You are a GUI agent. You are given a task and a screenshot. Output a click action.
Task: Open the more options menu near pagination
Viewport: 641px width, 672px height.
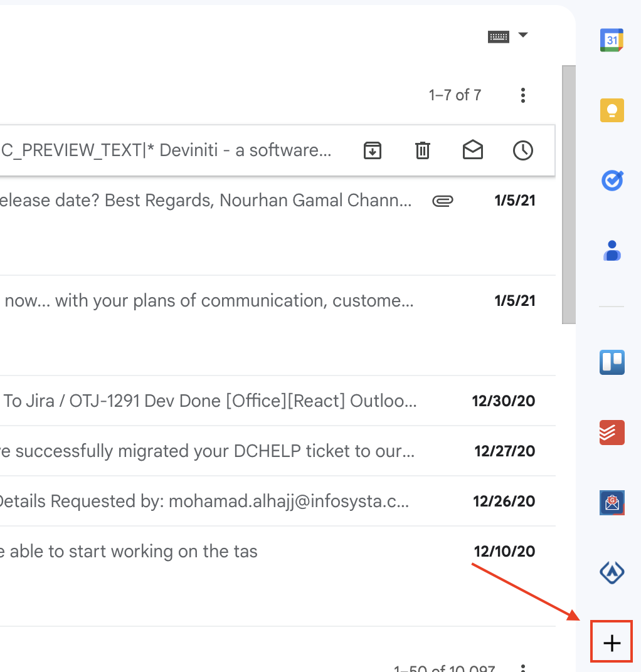[x=523, y=95]
